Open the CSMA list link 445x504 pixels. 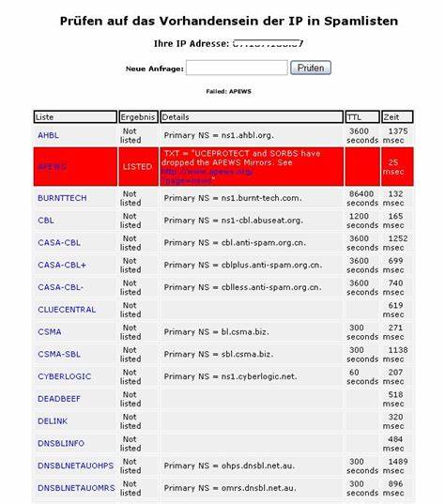49,332
